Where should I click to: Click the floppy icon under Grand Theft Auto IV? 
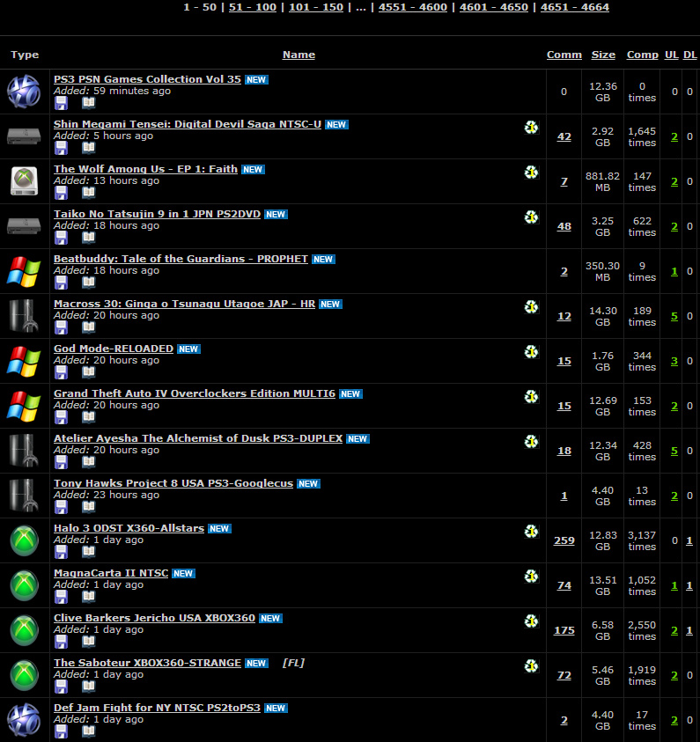pyautogui.click(x=61, y=417)
